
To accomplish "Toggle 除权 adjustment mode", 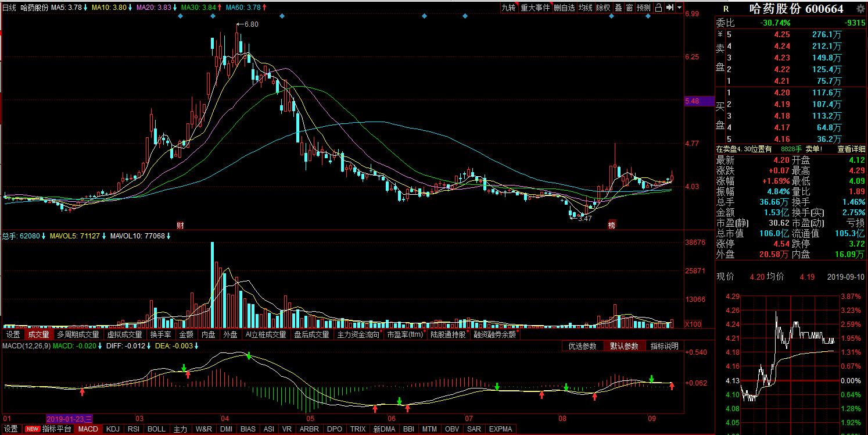I will click(603, 8).
